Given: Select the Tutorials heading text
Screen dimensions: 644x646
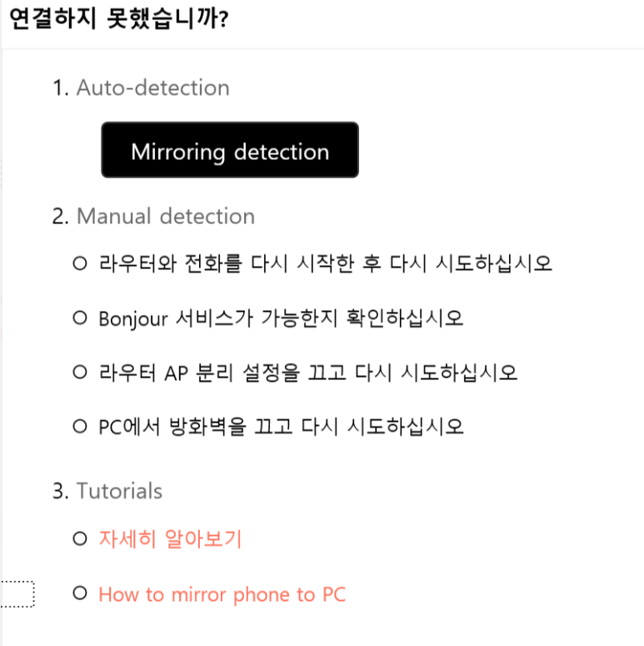Looking at the screenshot, I should coord(119,491).
